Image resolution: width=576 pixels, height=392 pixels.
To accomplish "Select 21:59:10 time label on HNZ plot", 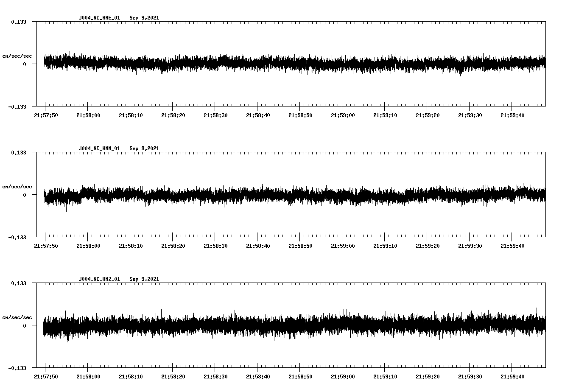I will coord(385,377).
